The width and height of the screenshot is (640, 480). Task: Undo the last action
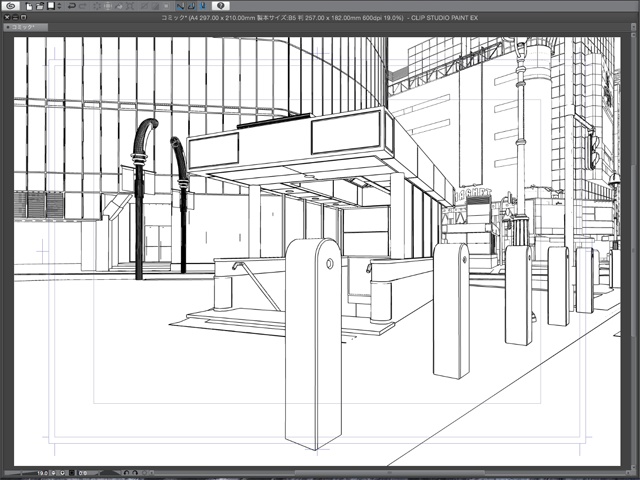(x=72, y=6)
